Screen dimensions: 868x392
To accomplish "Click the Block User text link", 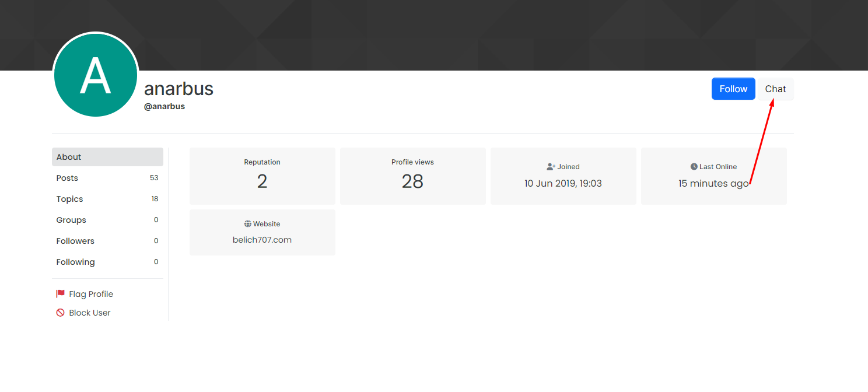I will 90,313.
